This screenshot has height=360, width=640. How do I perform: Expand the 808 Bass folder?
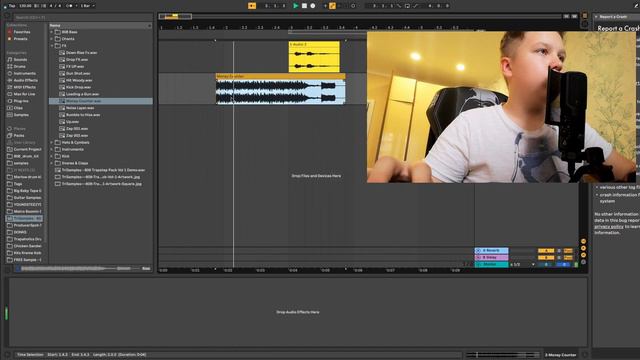point(52,32)
